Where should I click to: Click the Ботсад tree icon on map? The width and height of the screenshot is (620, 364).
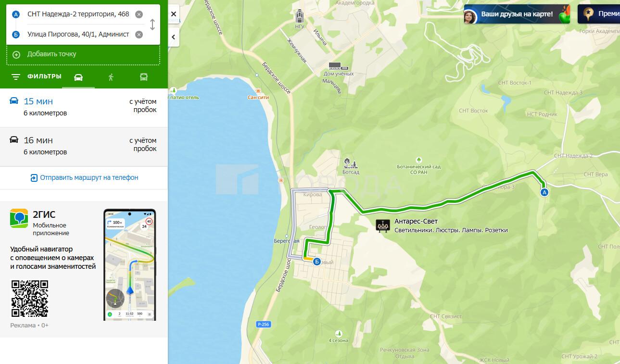pos(351,163)
